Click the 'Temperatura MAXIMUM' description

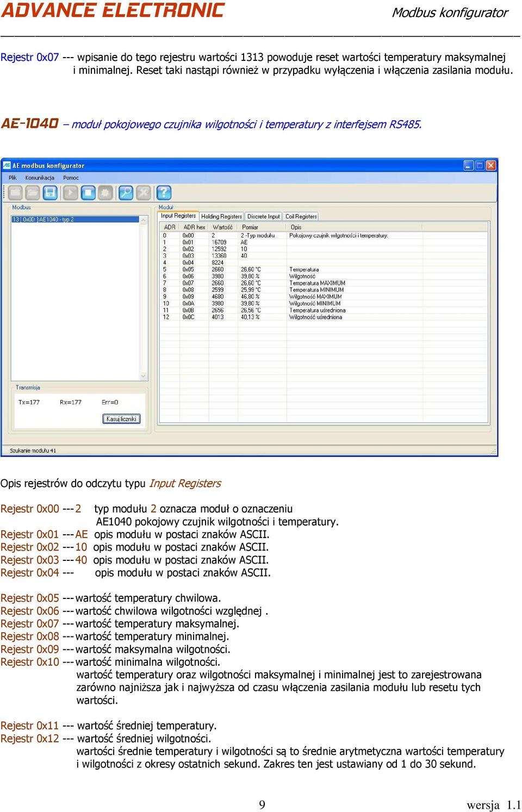coord(317,283)
